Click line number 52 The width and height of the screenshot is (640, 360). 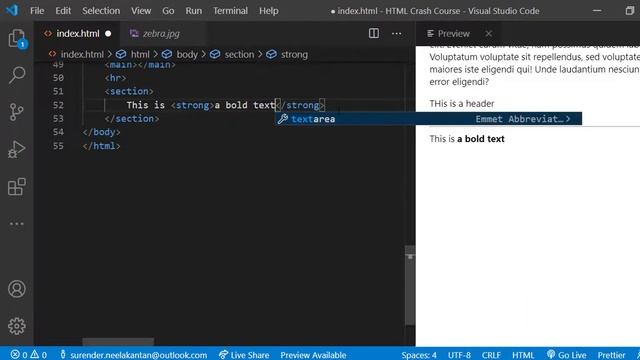click(x=58, y=105)
